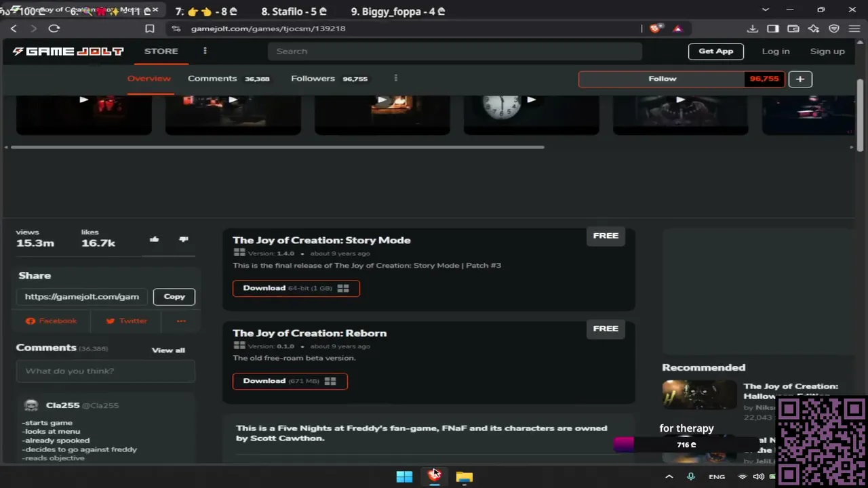Download Reborn (671 MB)
The width and height of the screenshot is (868, 488).
point(290,381)
